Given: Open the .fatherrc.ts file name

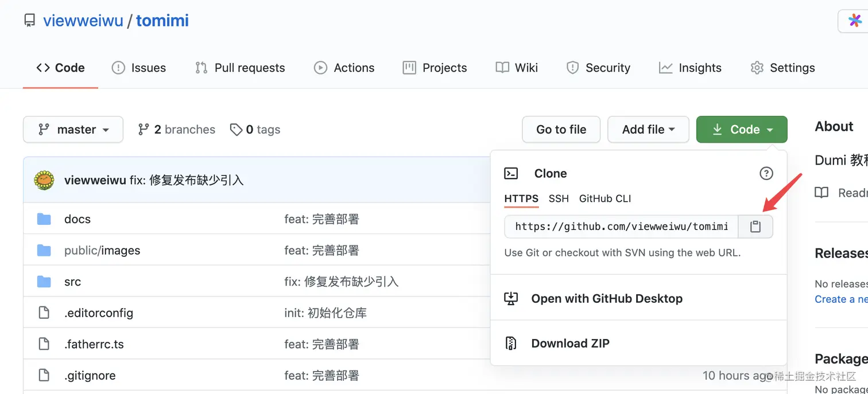Looking at the screenshot, I should coord(94,344).
